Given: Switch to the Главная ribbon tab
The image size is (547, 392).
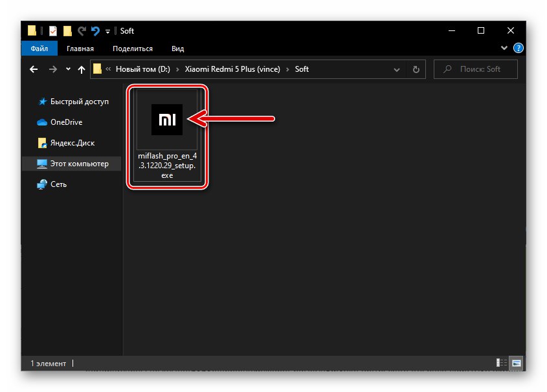Looking at the screenshot, I should pyautogui.click(x=80, y=49).
